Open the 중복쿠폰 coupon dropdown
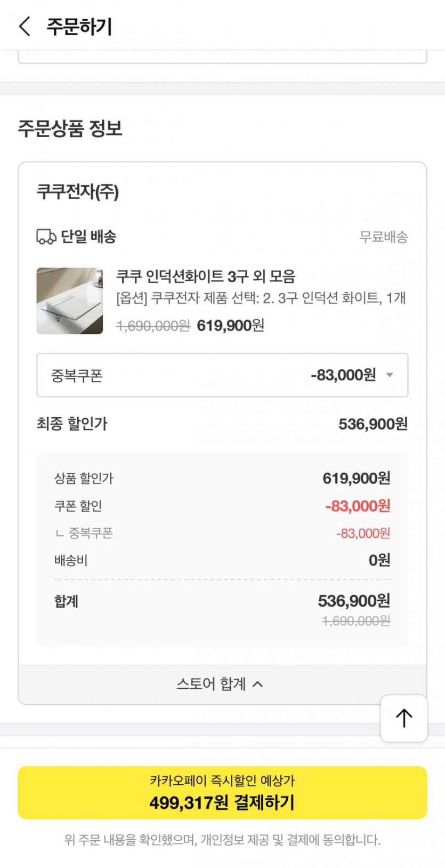The width and height of the screenshot is (445, 868). click(x=222, y=375)
